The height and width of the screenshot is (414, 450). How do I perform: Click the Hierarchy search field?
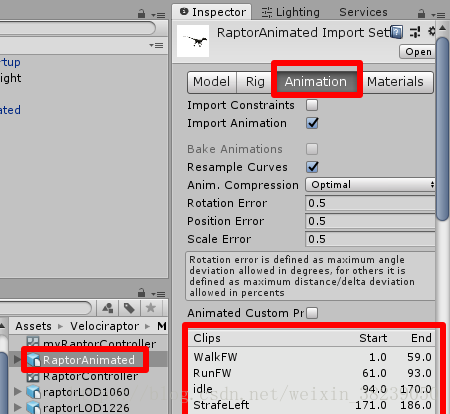78,28
